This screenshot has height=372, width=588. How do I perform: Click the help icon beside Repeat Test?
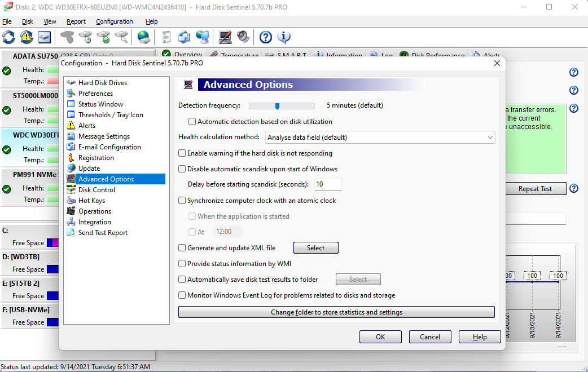click(x=574, y=188)
